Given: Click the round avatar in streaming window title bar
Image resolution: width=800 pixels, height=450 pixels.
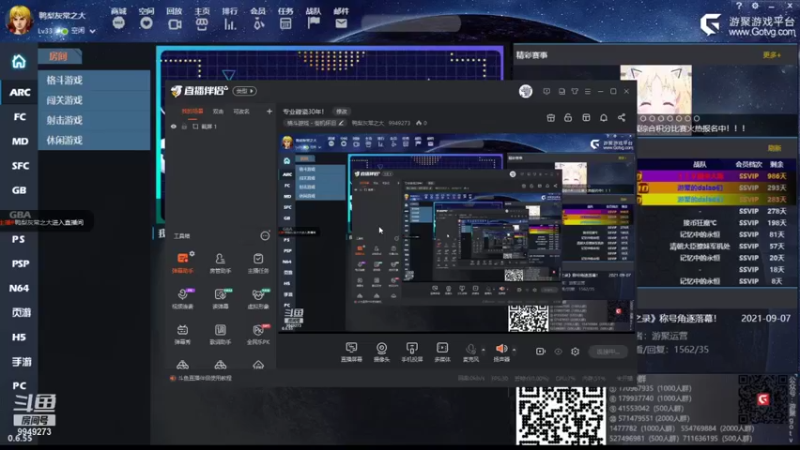Looking at the screenshot, I should tap(526, 91).
